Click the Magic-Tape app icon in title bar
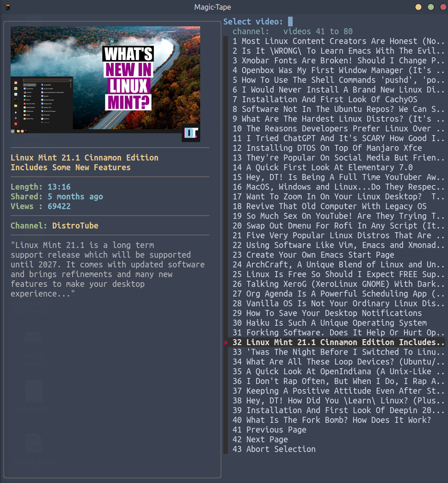The width and height of the screenshot is (448, 483). tap(7, 7)
